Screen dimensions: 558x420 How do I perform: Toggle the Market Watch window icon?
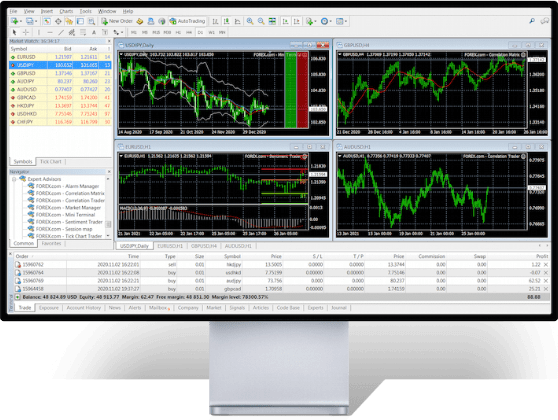click(47, 21)
